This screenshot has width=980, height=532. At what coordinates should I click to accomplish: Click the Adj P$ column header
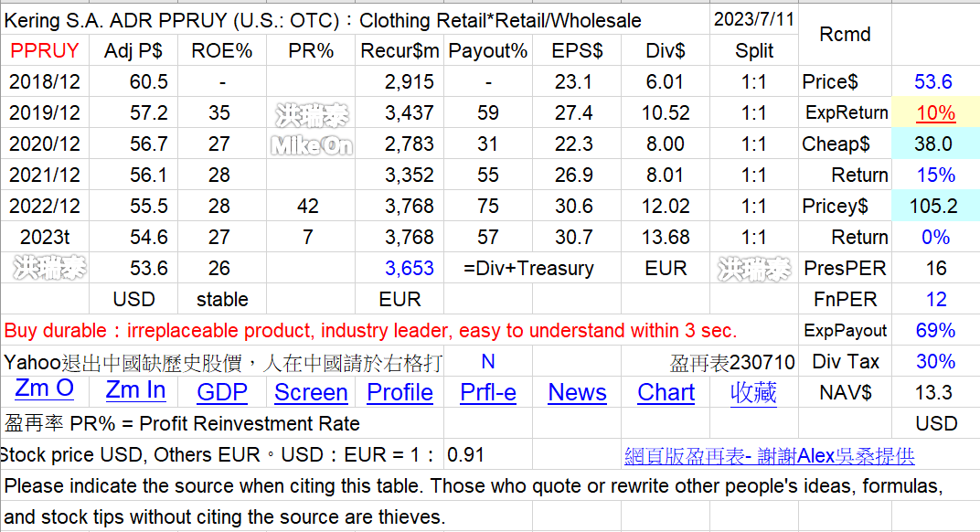[x=133, y=50]
